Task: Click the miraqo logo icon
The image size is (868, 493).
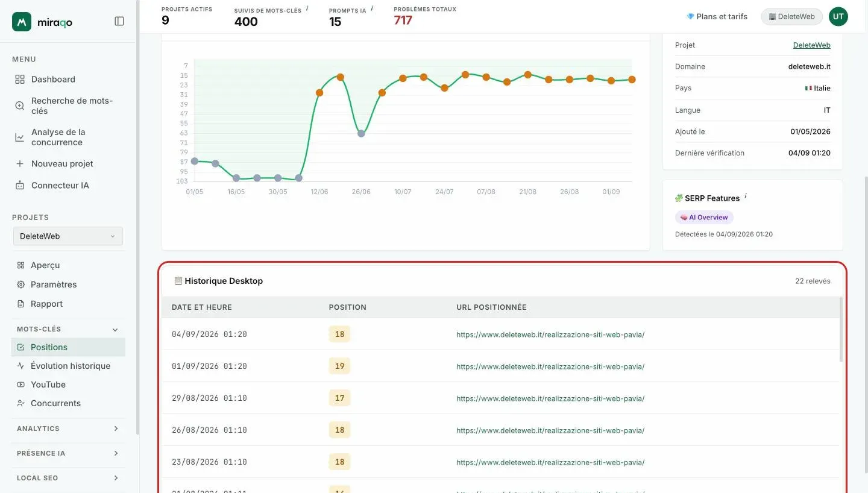Action: (x=22, y=22)
